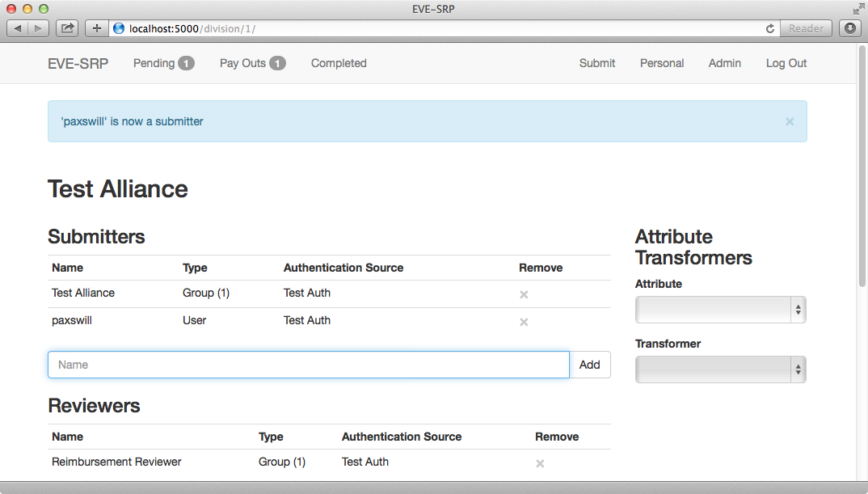Click the EVE-SRP brand link
Viewport: 868px width, 494px height.
[78, 64]
